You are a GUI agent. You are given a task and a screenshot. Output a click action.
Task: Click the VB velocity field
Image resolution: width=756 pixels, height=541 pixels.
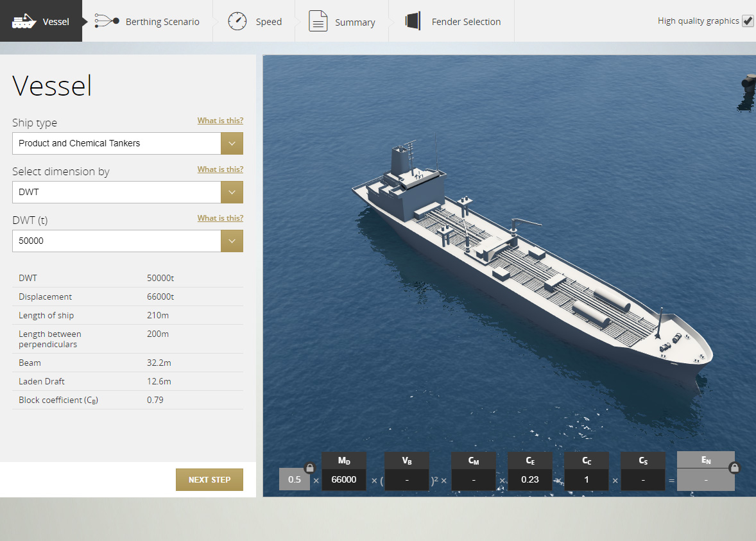pos(407,480)
